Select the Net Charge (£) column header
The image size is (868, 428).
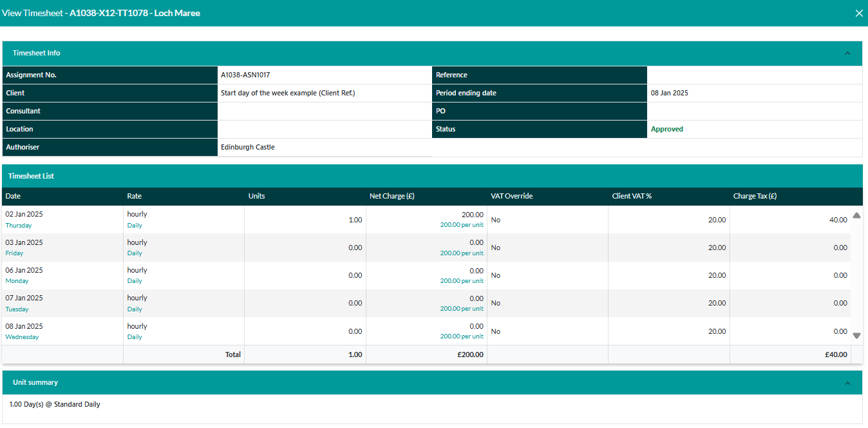point(392,196)
